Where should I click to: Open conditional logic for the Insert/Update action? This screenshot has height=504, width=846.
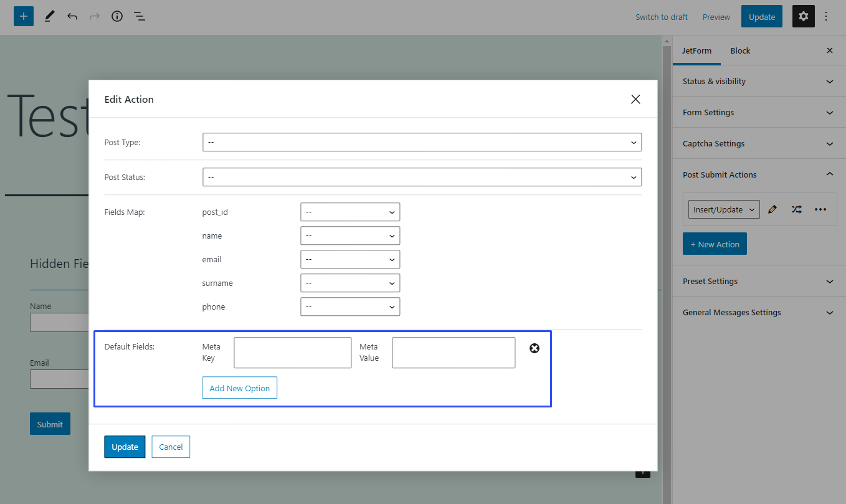pyautogui.click(x=796, y=209)
